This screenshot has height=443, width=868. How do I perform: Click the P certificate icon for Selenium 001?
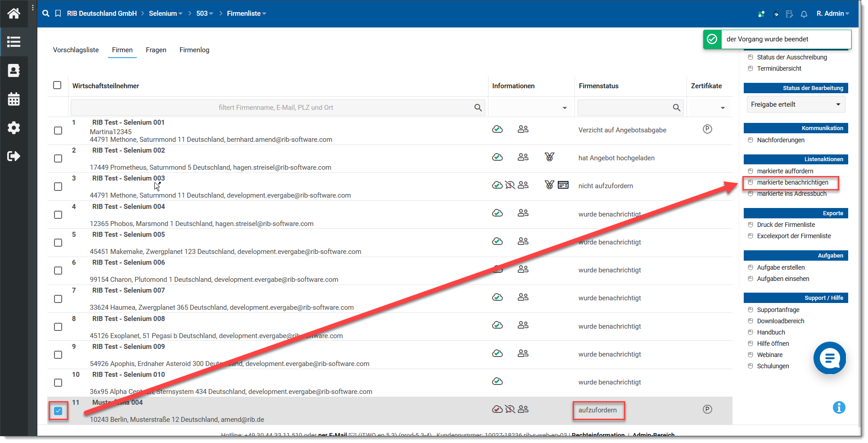(708, 129)
